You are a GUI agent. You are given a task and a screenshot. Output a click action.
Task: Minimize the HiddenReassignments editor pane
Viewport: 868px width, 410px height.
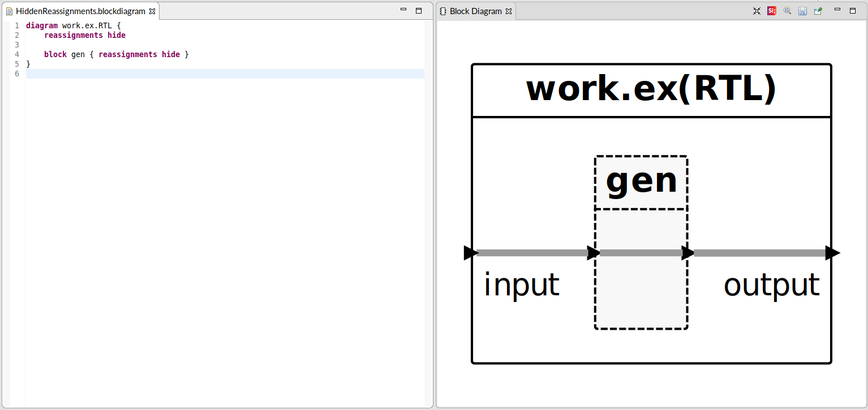coord(403,10)
